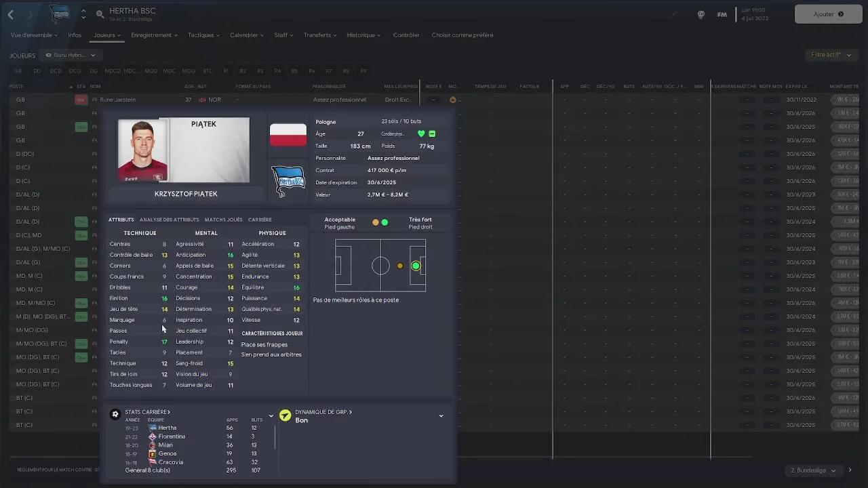
Task: Open the 2. Bundesliga dropdown at bottom
Action: [812, 470]
